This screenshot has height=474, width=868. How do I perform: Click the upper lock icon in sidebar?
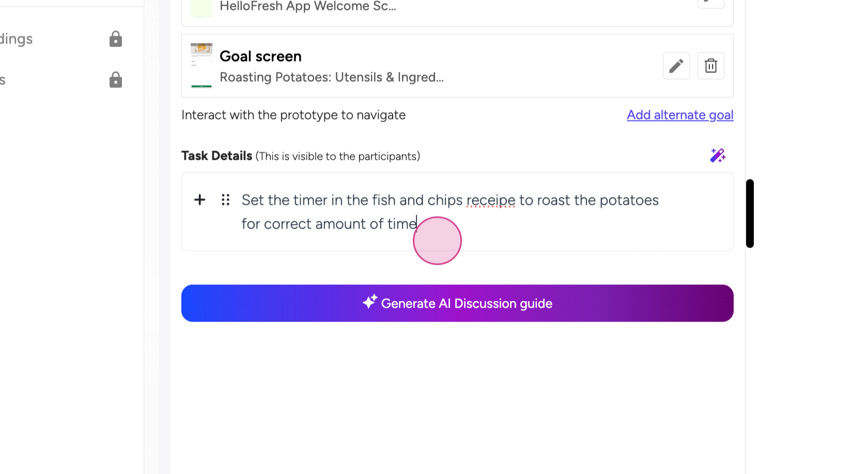(116, 39)
